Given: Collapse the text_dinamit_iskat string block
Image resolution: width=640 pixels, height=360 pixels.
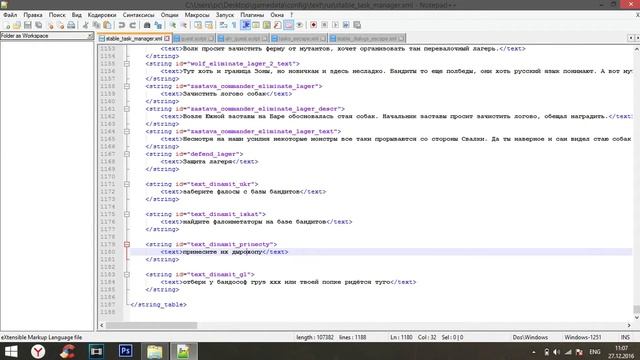Looking at the screenshot, I should pyautogui.click(x=127, y=214).
